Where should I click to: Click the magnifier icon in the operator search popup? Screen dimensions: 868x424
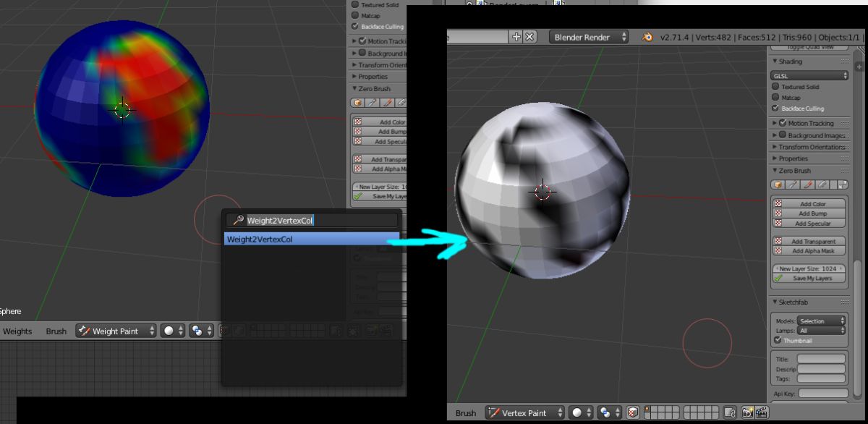[238, 220]
